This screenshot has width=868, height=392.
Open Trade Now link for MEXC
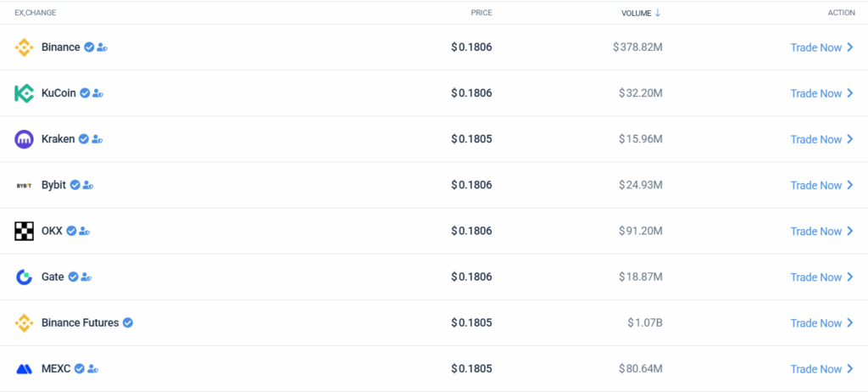coord(815,369)
